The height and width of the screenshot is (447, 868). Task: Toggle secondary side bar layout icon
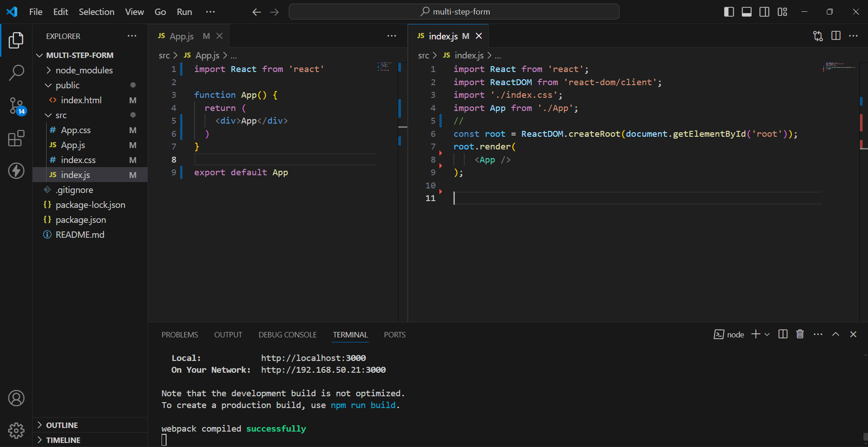(x=764, y=12)
